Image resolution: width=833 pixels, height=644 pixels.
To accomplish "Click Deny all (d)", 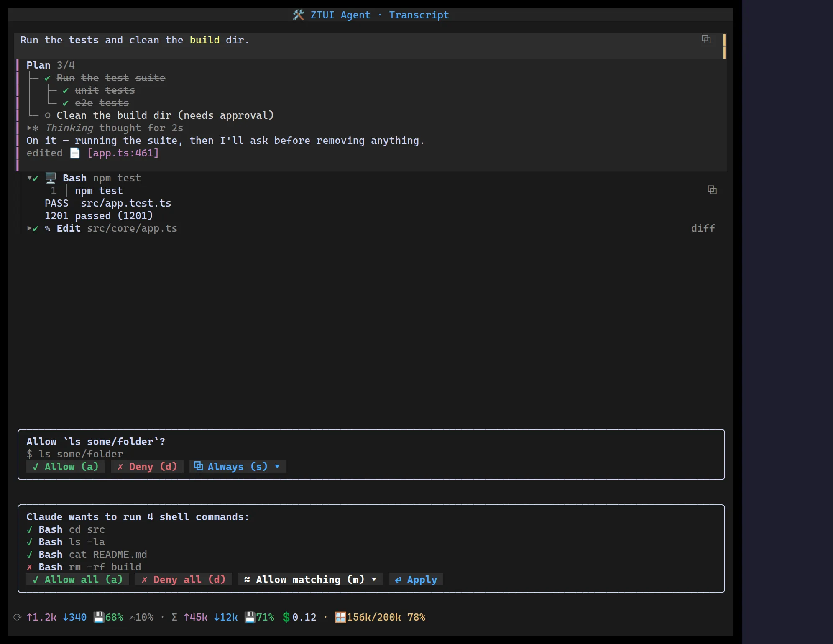I will click(x=184, y=580).
